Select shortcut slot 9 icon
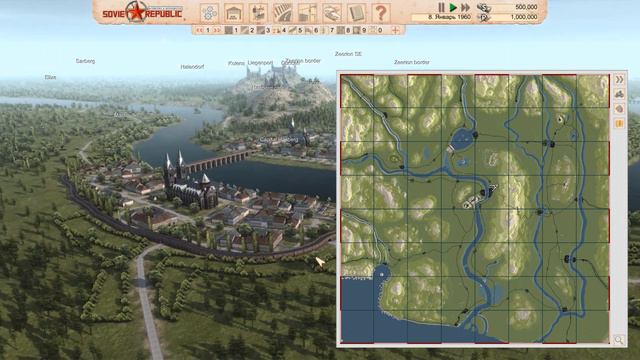 click(x=356, y=30)
